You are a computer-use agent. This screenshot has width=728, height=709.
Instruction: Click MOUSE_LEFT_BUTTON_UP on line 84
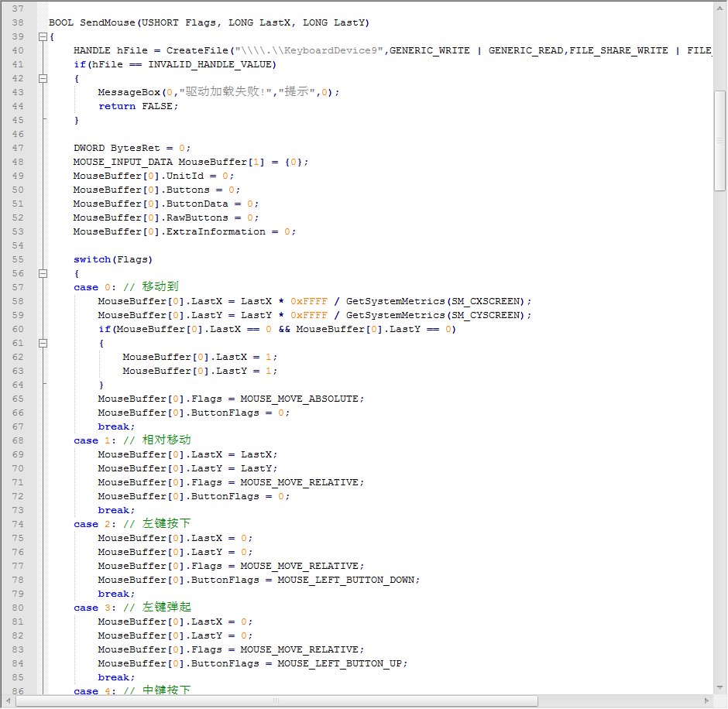pos(342,664)
